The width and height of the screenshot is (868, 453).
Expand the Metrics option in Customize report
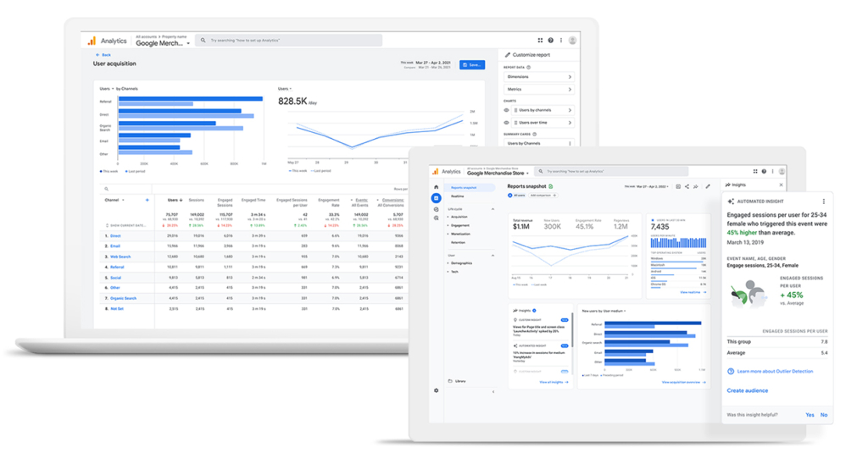click(538, 89)
